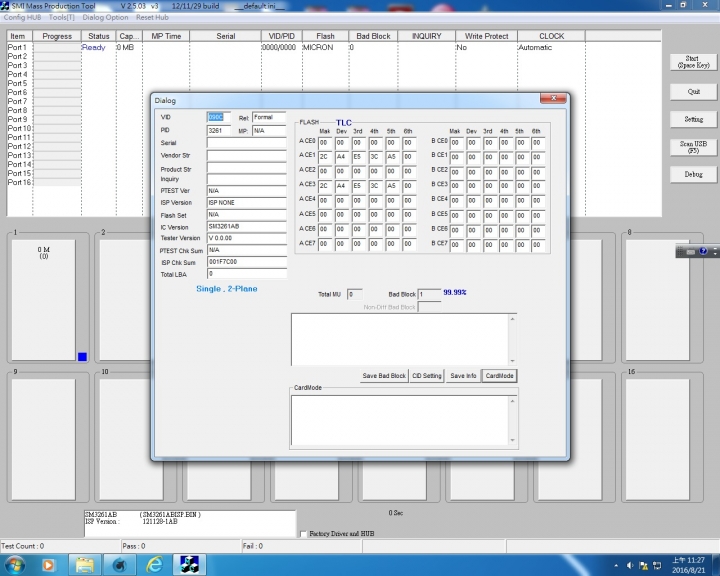Open the Setting button
The width and height of the screenshot is (720, 576).
(x=693, y=119)
